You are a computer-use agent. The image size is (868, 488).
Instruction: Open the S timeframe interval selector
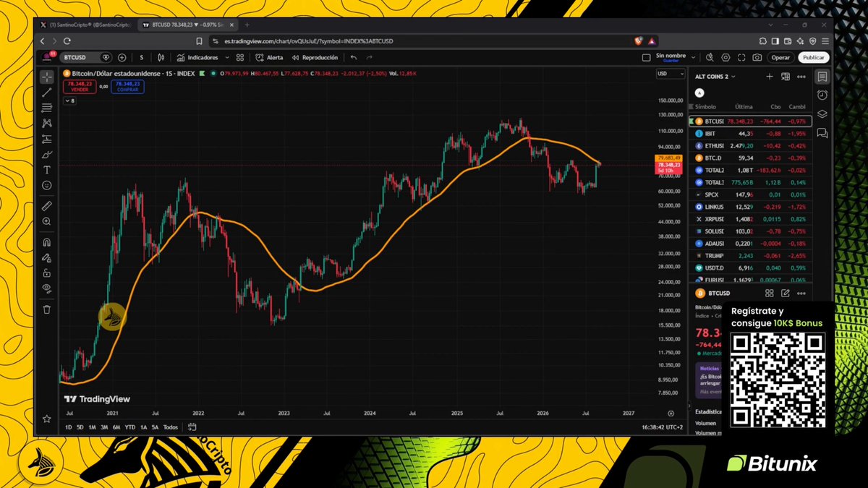141,57
